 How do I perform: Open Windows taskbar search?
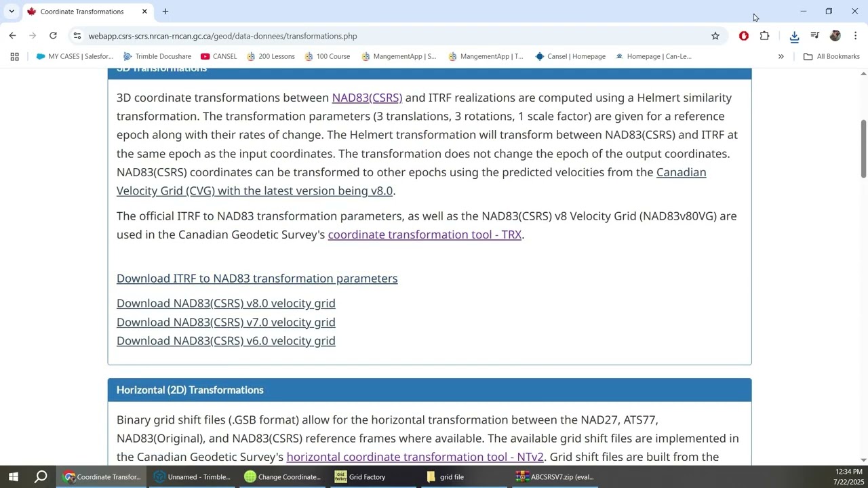41,477
